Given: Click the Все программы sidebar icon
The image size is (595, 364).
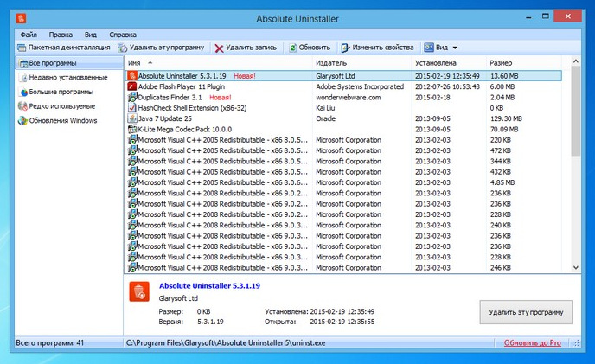Looking at the screenshot, I should point(23,63).
